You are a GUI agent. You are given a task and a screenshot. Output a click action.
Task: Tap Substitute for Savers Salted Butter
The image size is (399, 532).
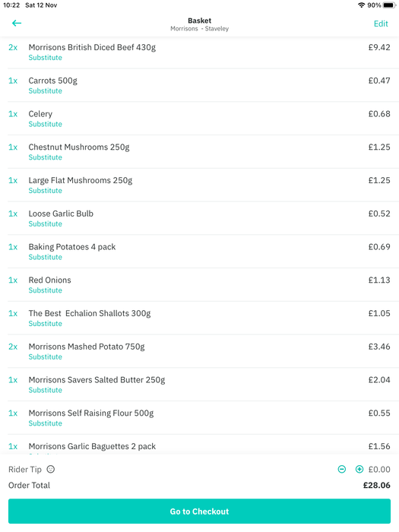click(x=45, y=390)
